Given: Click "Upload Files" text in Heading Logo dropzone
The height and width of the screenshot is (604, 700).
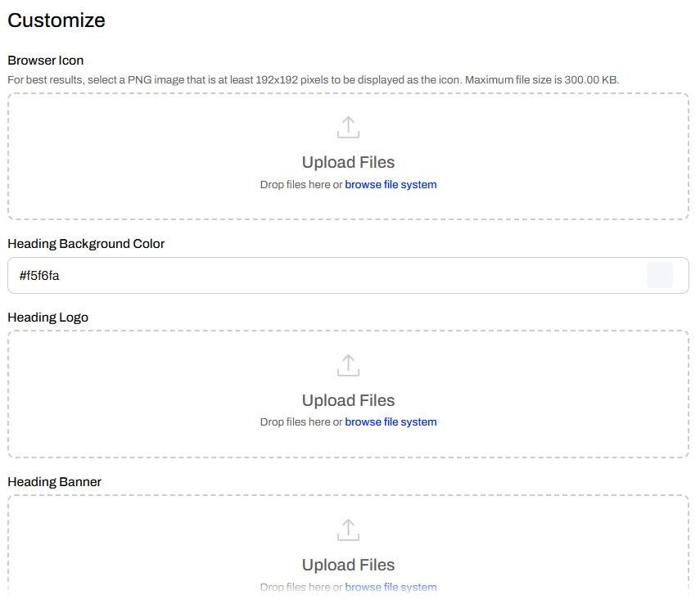Looking at the screenshot, I should click(x=348, y=400).
